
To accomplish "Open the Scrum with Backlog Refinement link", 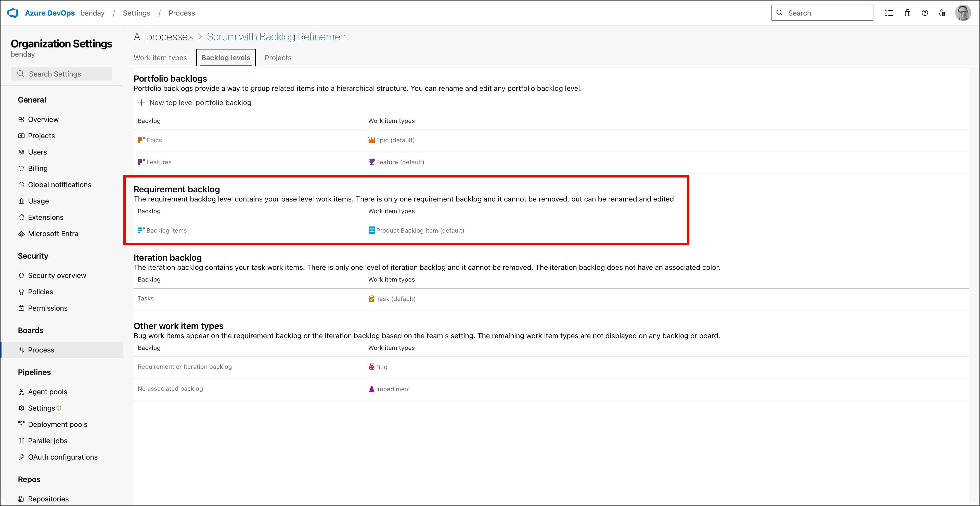I will [x=277, y=36].
